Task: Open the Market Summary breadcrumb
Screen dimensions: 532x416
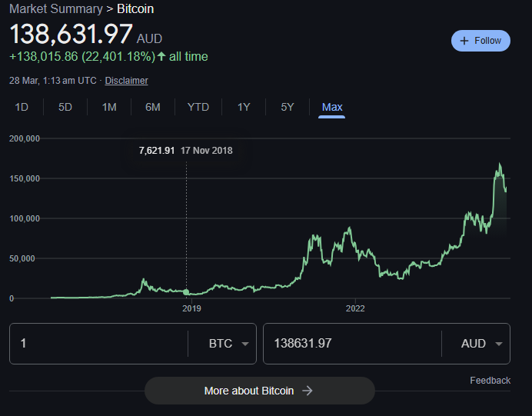Action: (x=56, y=8)
